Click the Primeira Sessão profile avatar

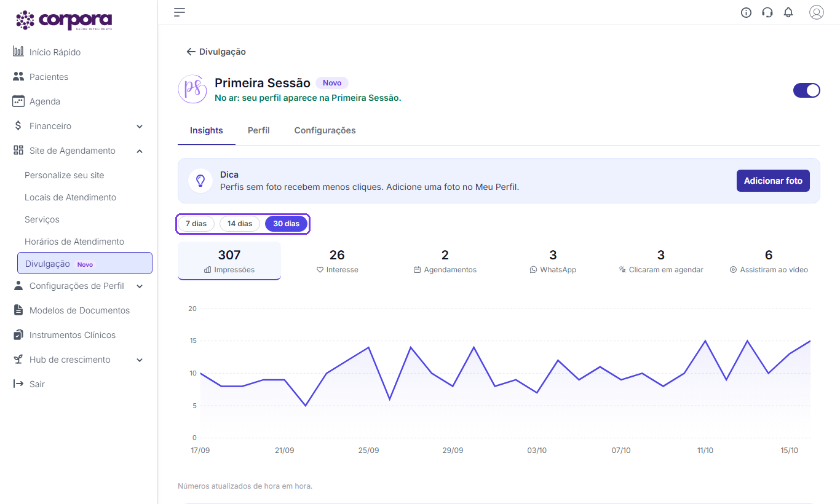pyautogui.click(x=192, y=89)
